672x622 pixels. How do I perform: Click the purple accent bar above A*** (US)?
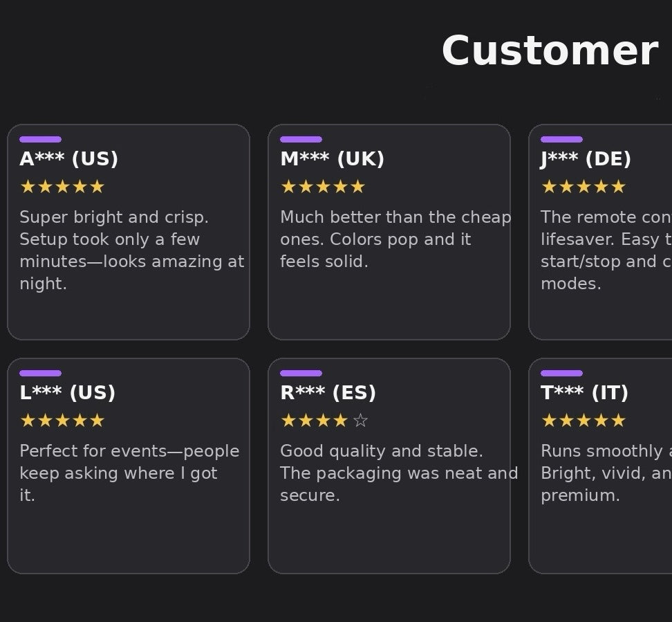point(40,140)
